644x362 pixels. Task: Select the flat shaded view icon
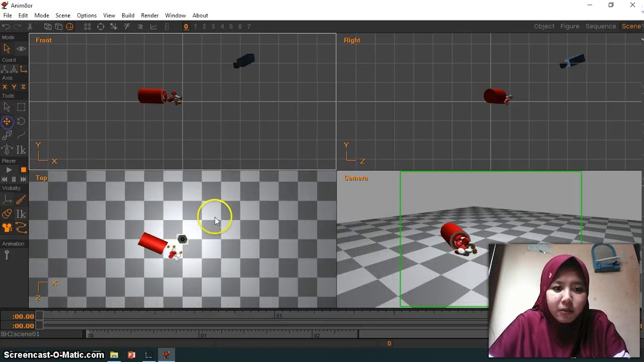click(x=59, y=27)
